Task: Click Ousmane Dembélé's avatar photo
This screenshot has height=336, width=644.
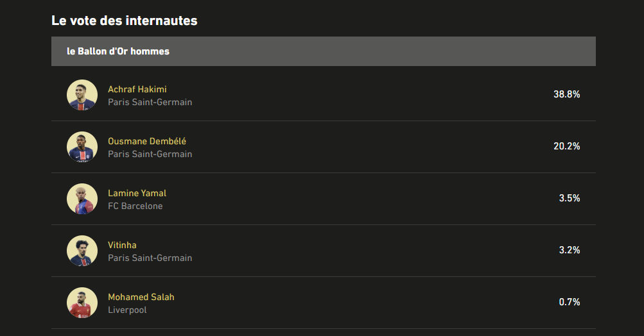Action: (82, 147)
